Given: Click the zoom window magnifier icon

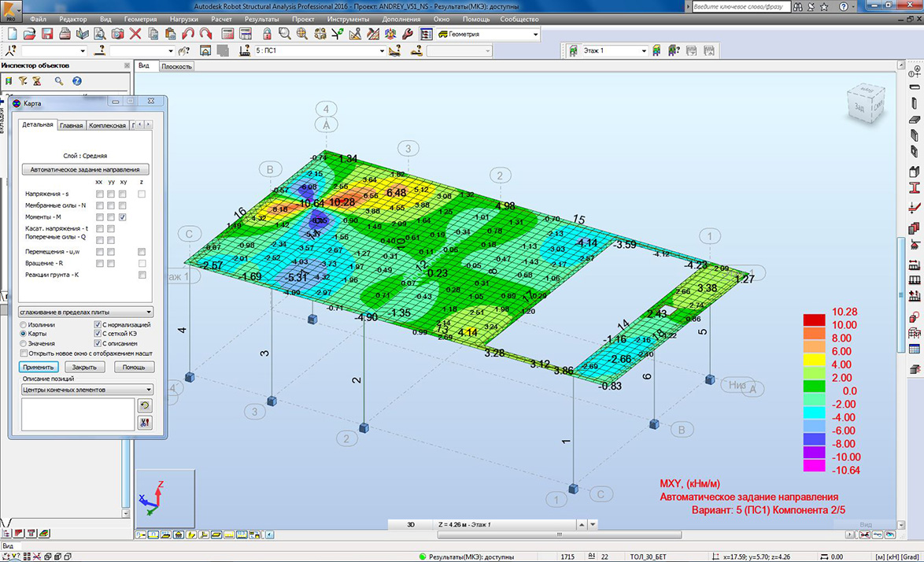Looking at the screenshot, I should [285, 34].
